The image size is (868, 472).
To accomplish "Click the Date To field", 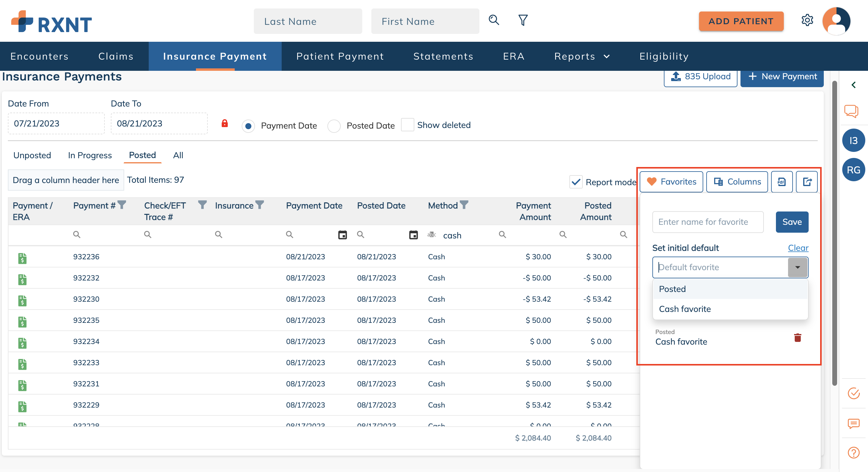I will click(x=159, y=123).
